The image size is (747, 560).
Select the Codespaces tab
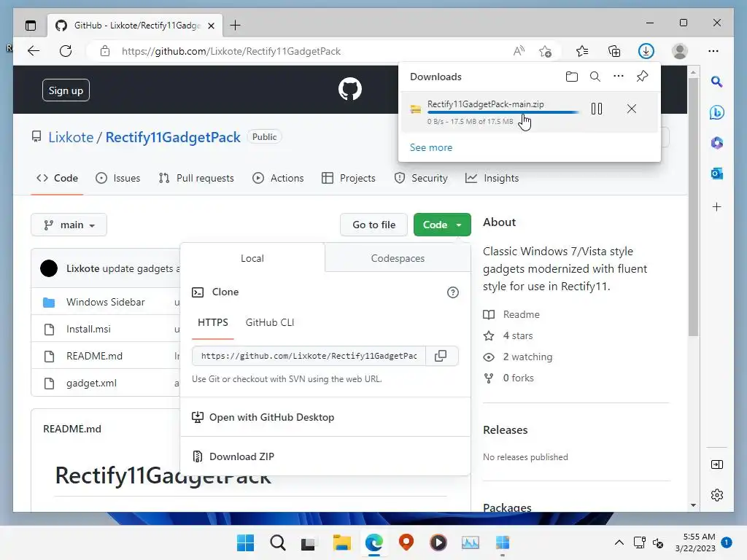[x=398, y=258]
